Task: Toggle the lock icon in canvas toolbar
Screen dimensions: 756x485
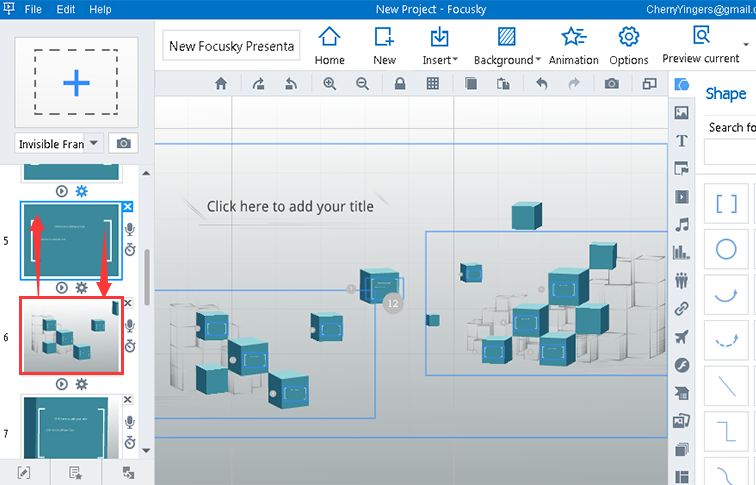Action: (x=400, y=84)
